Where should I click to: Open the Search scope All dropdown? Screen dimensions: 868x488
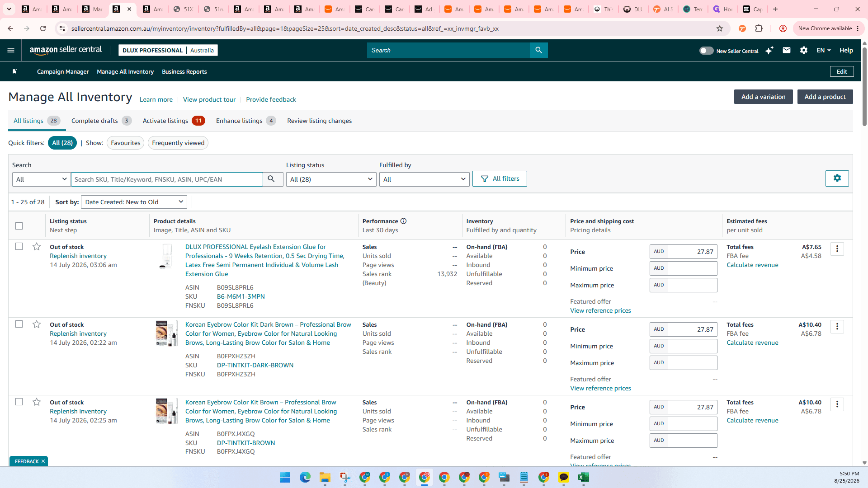pos(41,179)
